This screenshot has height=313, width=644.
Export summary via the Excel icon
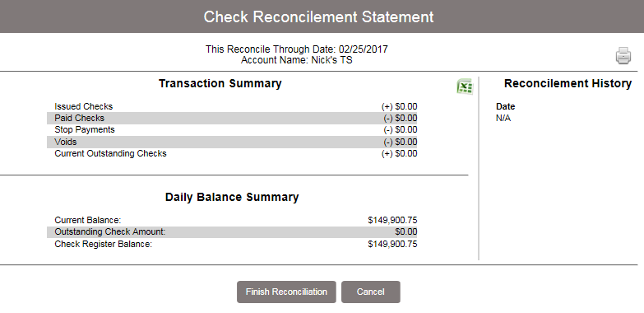465,86
